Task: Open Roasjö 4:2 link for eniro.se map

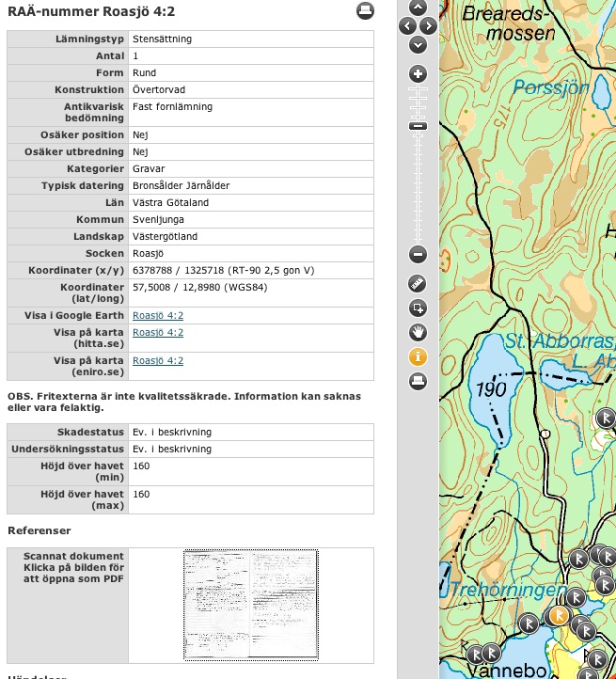Action: point(158,361)
